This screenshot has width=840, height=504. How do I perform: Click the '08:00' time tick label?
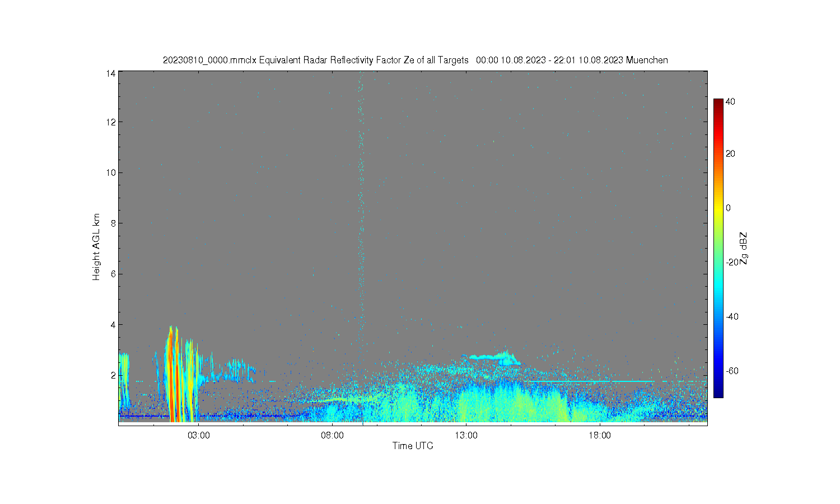tap(333, 435)
